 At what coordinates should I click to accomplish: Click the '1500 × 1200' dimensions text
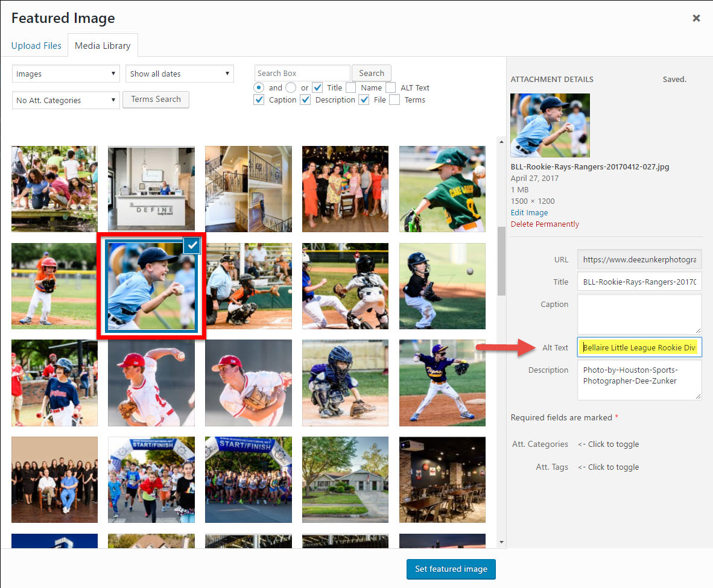tap(533, 201)
